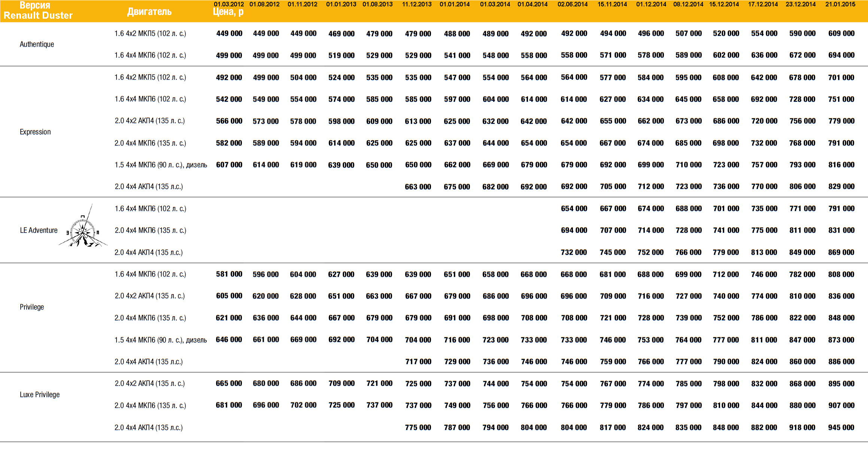This screenshot has width=868, height=454.
Task: Select the 23.12.2014 date column header
Action: click(801, 4)
